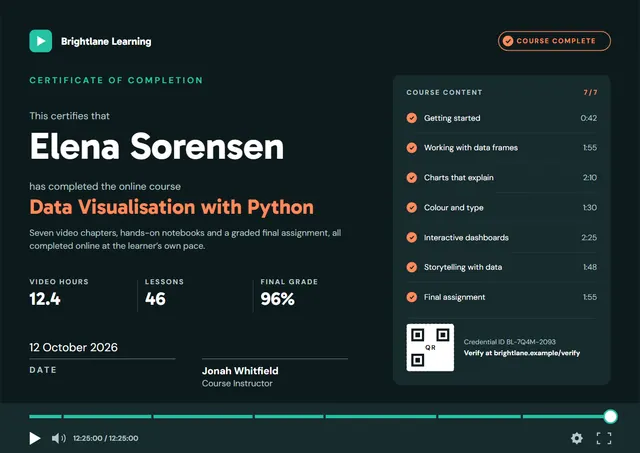This screenshot has width=640, height=453.
Task: Open the Working with data frames chapter
Action: pyautogui.click(x=501, y=148)
